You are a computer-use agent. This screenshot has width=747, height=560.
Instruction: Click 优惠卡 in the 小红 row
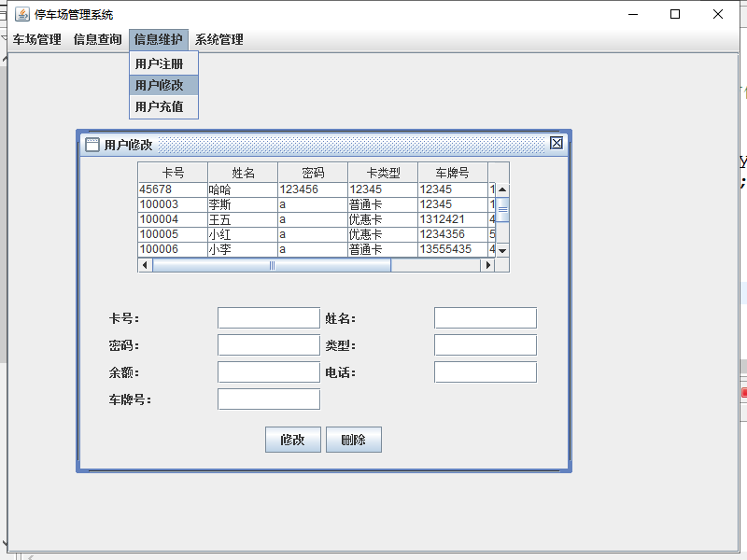point(383,234)
